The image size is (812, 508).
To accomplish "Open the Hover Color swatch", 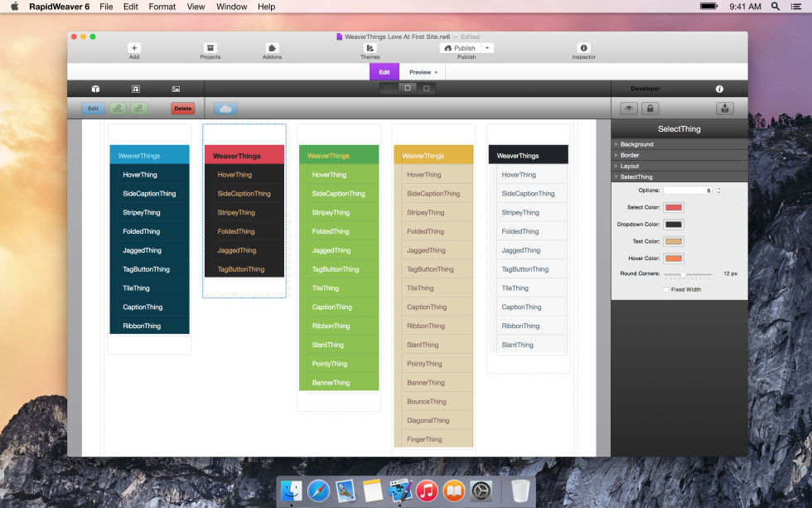I will [674, 259].
